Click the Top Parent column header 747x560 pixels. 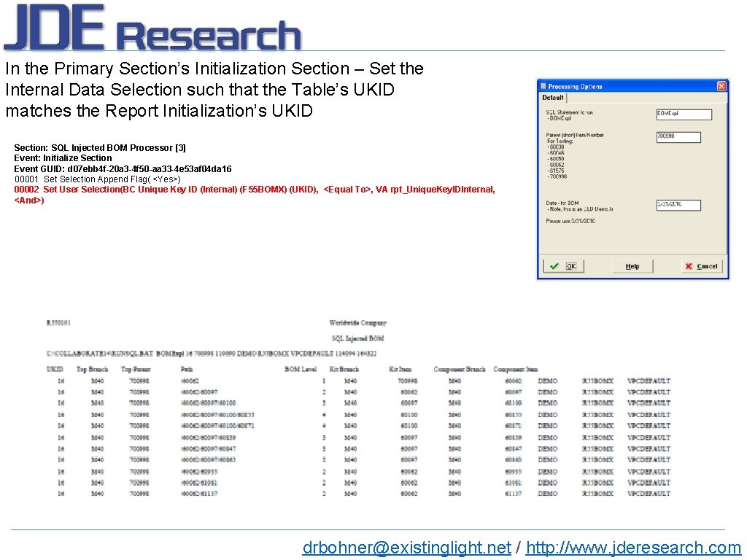coord(136,369)
